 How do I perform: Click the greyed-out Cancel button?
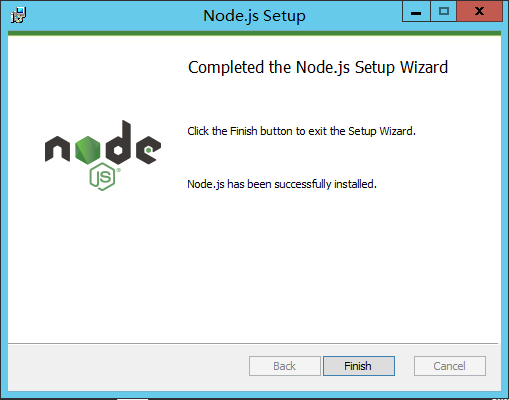click(x=450, y=366)
